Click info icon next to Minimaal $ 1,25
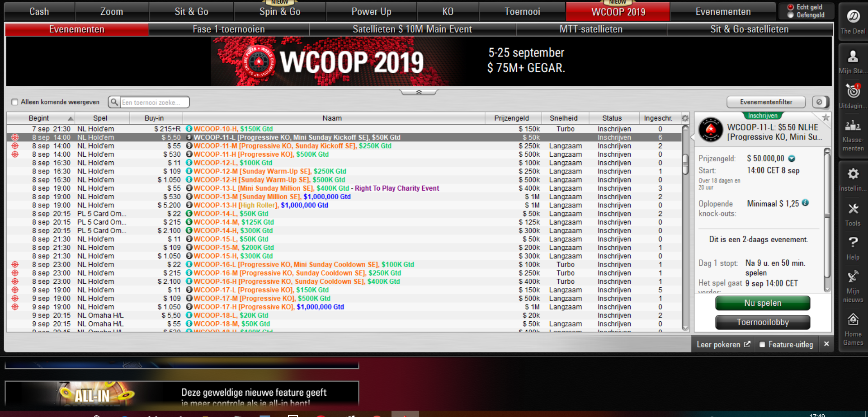 point(805,203)
